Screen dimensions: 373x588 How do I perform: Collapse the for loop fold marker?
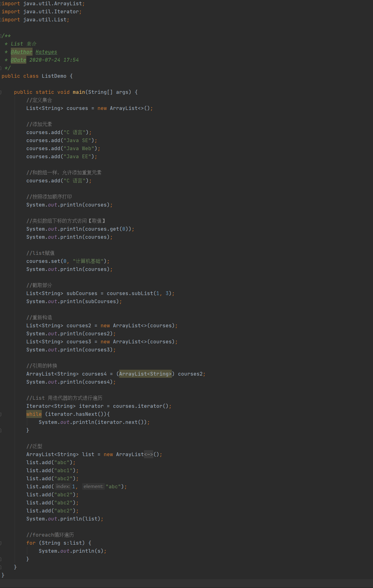coord(1,543)
